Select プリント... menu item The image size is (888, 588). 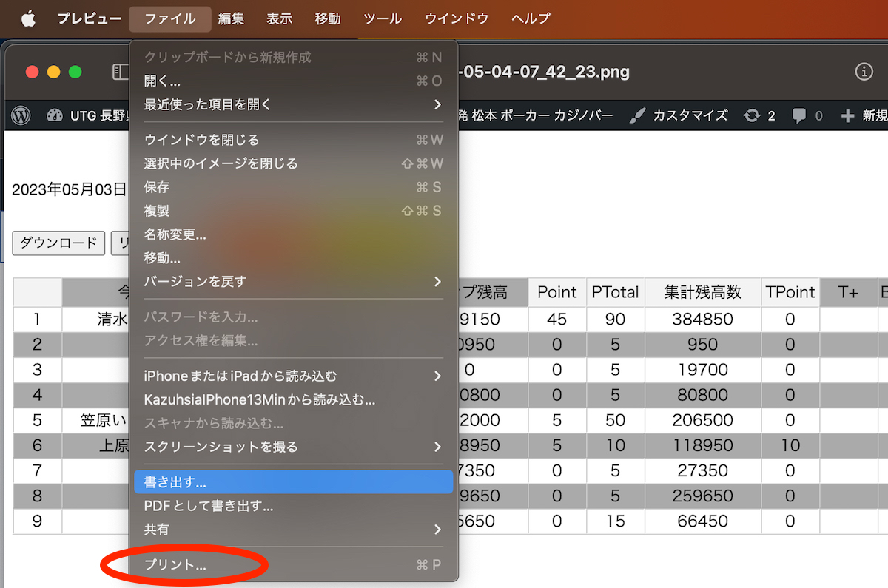point(175,565)
